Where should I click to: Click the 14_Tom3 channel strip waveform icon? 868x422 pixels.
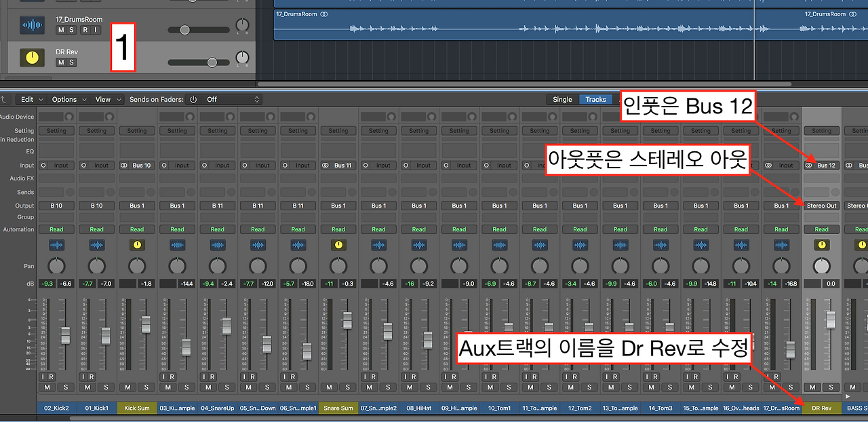pos(660,246)
